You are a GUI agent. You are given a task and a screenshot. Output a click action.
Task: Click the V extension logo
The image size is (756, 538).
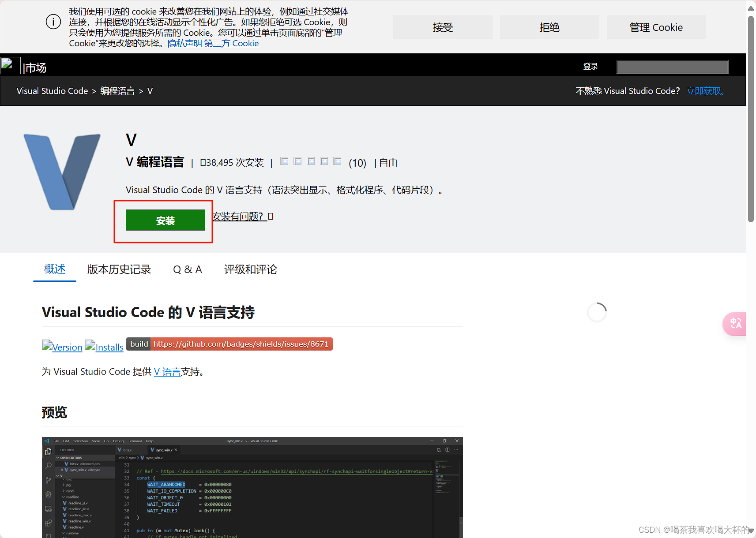(x=63, y=171)
